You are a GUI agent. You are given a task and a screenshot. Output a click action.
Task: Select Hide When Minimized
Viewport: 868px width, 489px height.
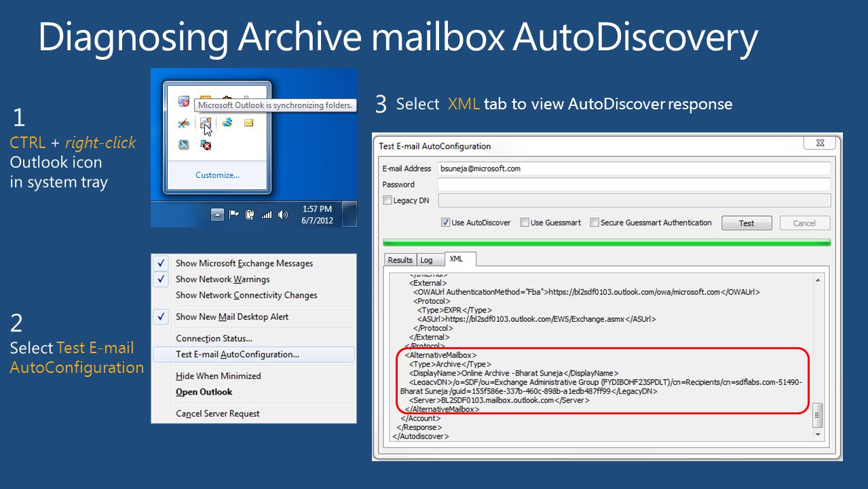click(x=253, y=376)
